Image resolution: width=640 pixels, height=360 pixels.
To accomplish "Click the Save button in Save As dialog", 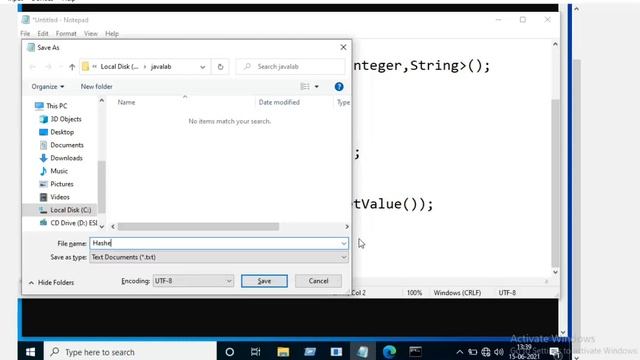I will (x=264, y=281).
